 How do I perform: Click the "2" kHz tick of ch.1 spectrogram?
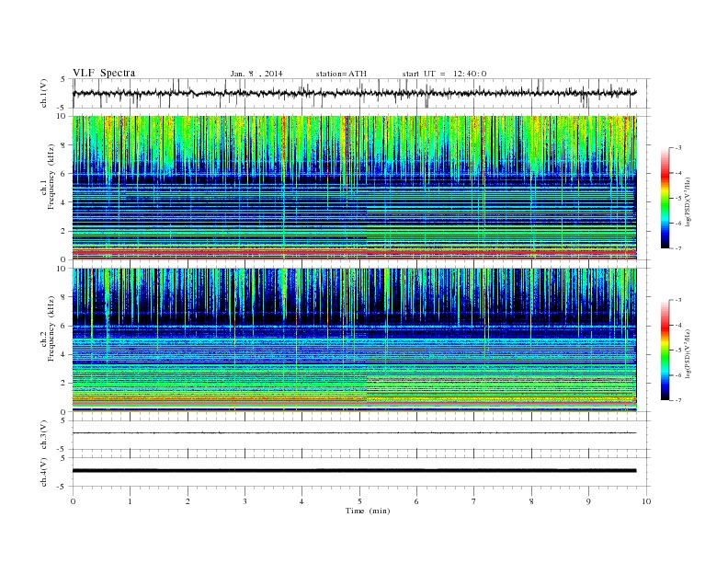pos(63,231)
